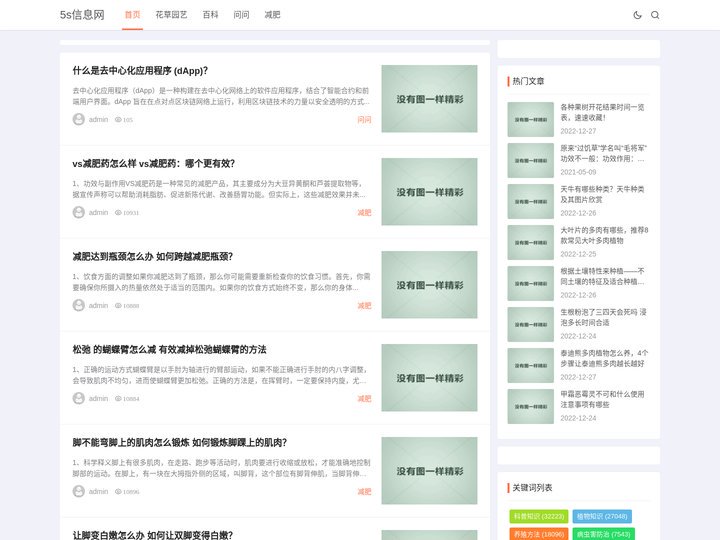Open article vs减肥药怎么样 vs减肥药：哪个更有效?
The width and height of the screenshot is (720, 540).
(x=153, y=163)
